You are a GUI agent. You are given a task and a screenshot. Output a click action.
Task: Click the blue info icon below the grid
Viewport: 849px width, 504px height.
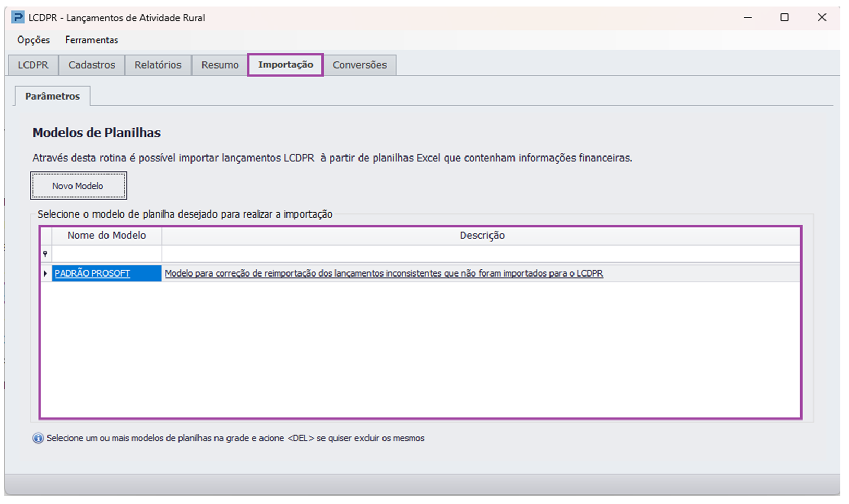pyautogui.click(x=38, y=438)
